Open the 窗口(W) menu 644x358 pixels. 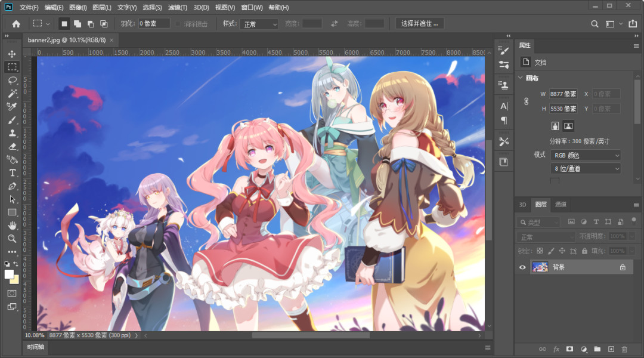point(252,7)
